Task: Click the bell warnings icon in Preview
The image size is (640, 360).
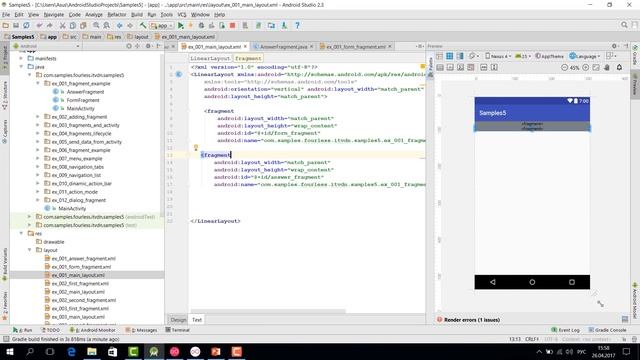Action: 619,67
